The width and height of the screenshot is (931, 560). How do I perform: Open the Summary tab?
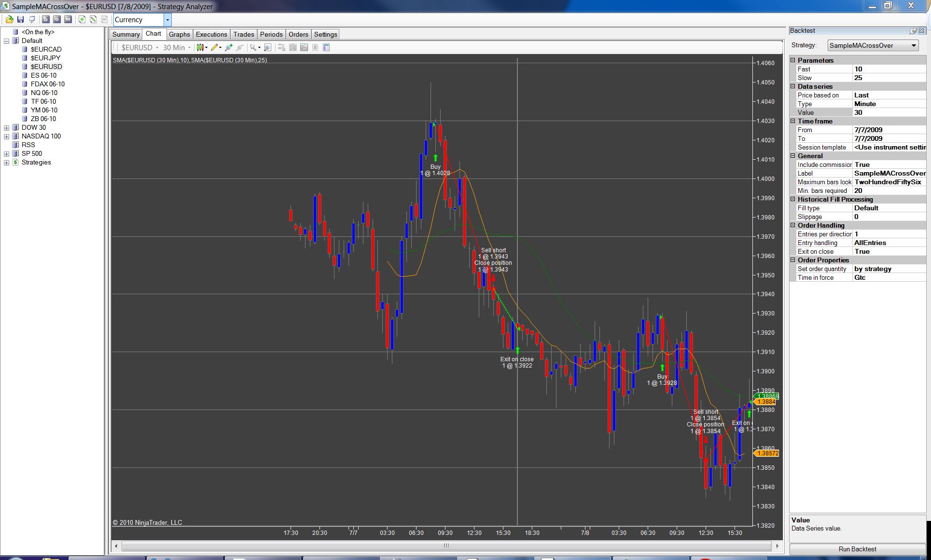pos(126,34)
